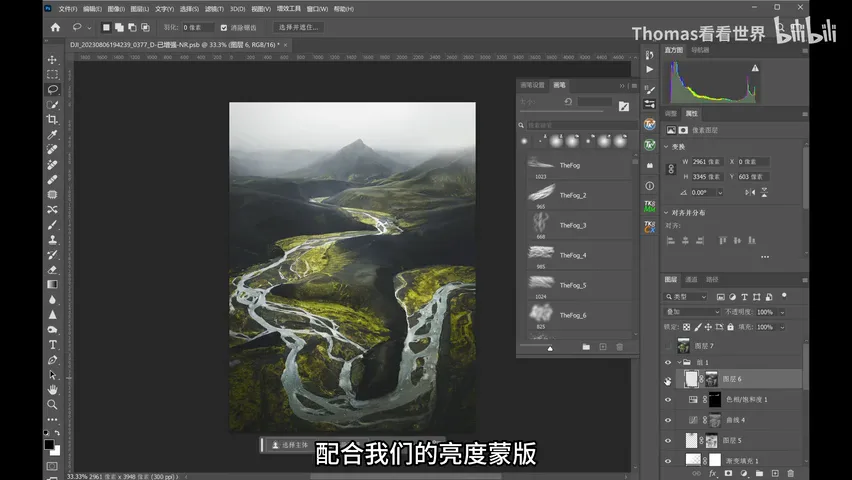The image size is (852, 480).
Task: Hide the 色相/饱和度 1 layer
Action: pyautogui.click(x=668, y=400)
